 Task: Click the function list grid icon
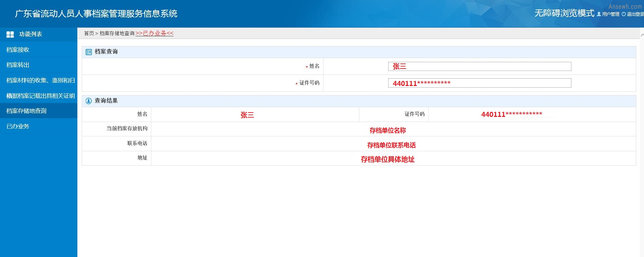tap(10, 34)
